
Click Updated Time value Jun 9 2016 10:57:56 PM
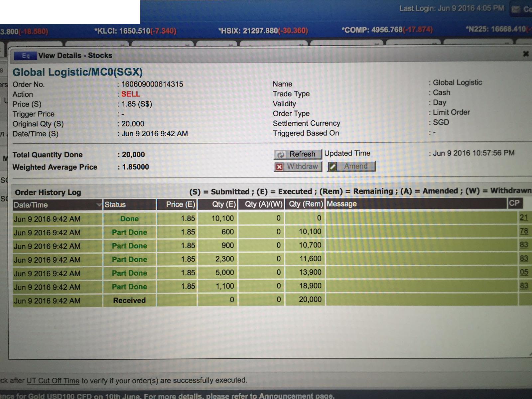[x=473, y=153]
